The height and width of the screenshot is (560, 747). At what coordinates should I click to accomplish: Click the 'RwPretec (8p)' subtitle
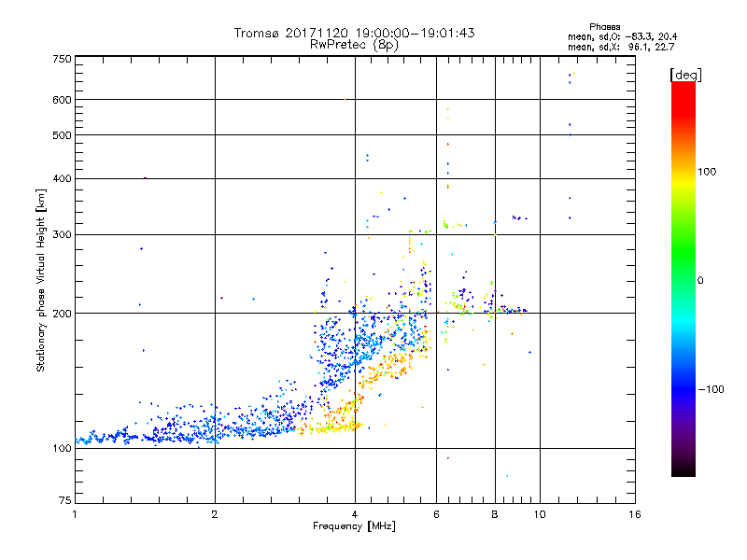(354, 45)
